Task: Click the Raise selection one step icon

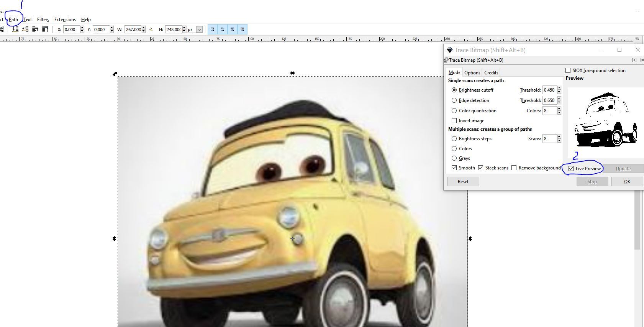Action: (x=35, y=29)
